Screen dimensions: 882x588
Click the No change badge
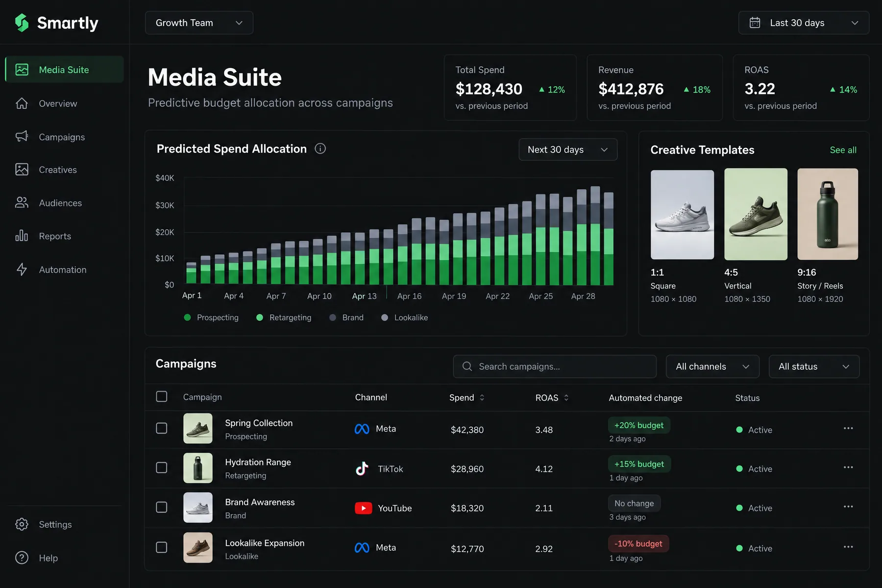point(634,503)
